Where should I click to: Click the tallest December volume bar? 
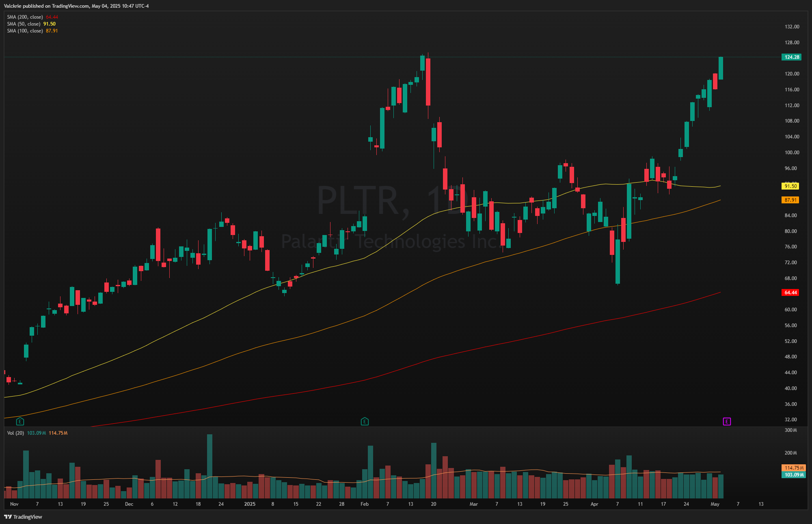[x=209, y=466]
